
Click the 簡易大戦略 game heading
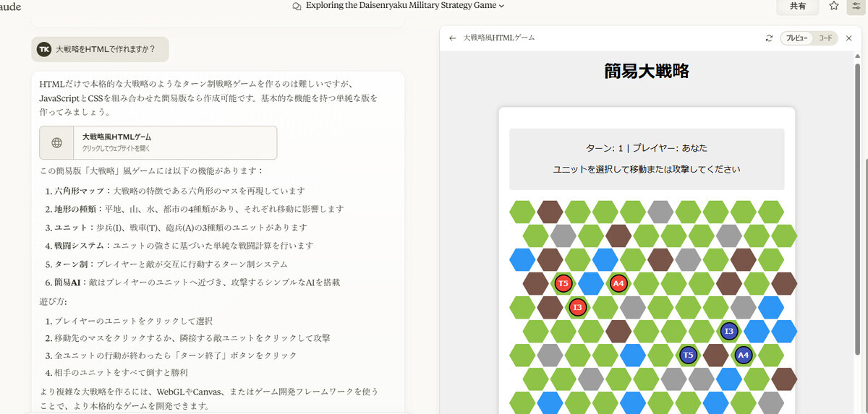647,71
